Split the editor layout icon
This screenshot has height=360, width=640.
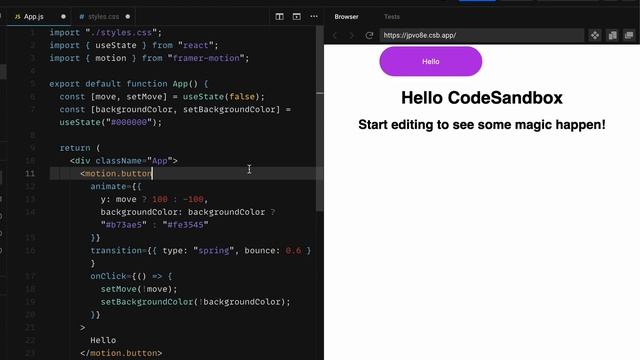click(x=280, y=17)
